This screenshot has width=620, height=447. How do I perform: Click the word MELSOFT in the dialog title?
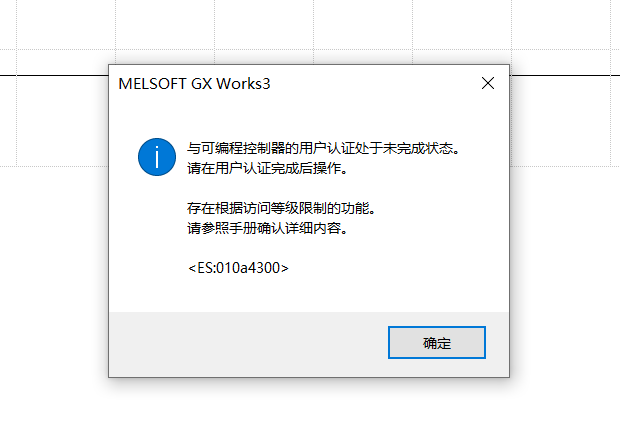pos(152,84)
